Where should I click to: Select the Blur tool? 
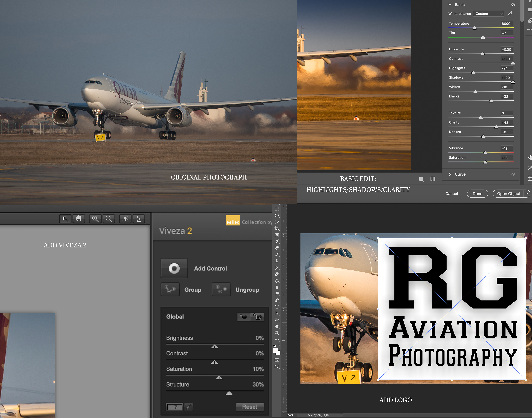click(277, 287)
